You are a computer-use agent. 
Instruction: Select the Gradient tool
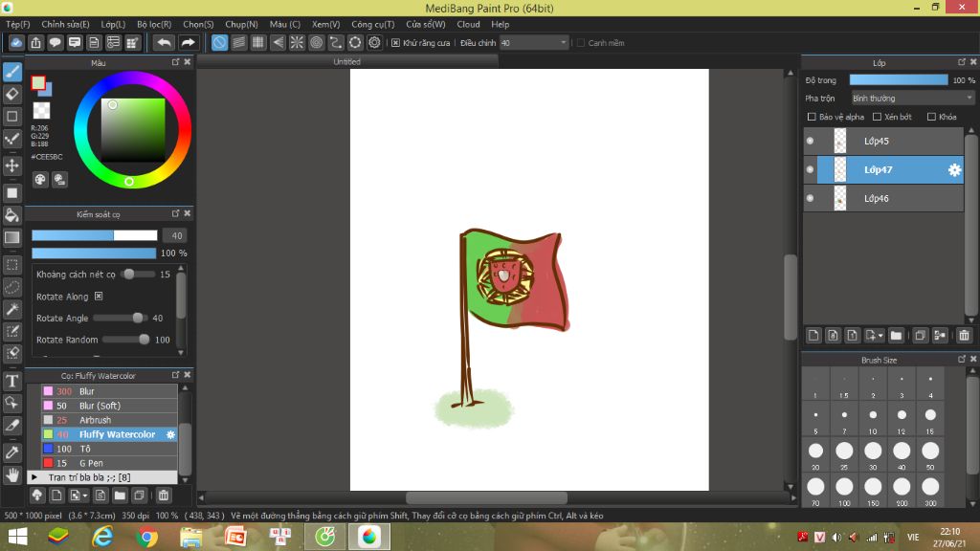(x=12, y=238)
